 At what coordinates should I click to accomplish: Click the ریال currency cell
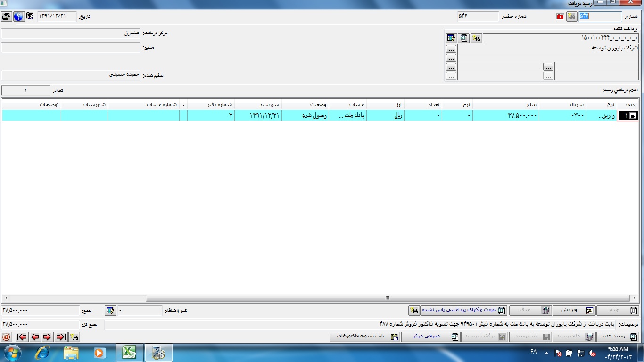pyautogui.click(x=386, y=115)
